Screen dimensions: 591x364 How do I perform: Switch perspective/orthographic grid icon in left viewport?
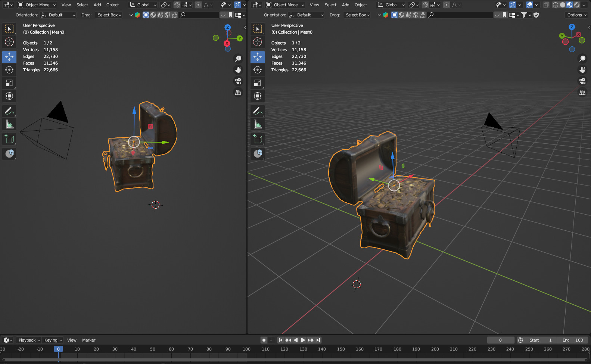coord(238,92)
